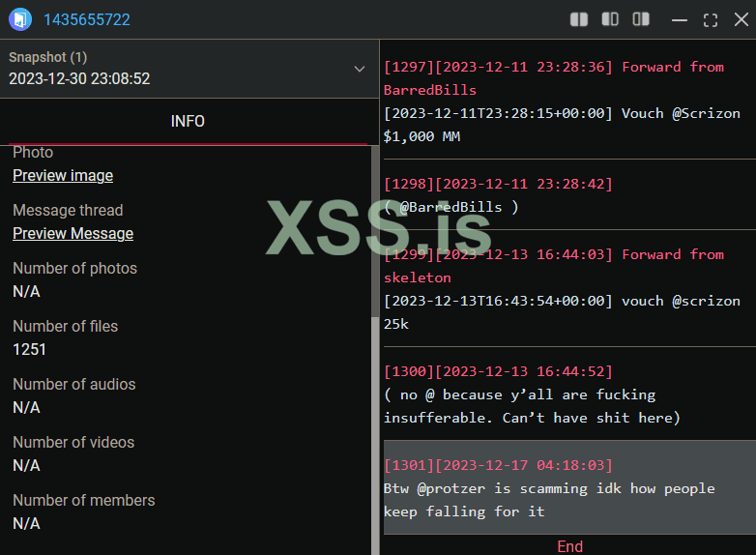Open the Preview image link
Viewport: 756px width, 555px height.
point(63,176)
